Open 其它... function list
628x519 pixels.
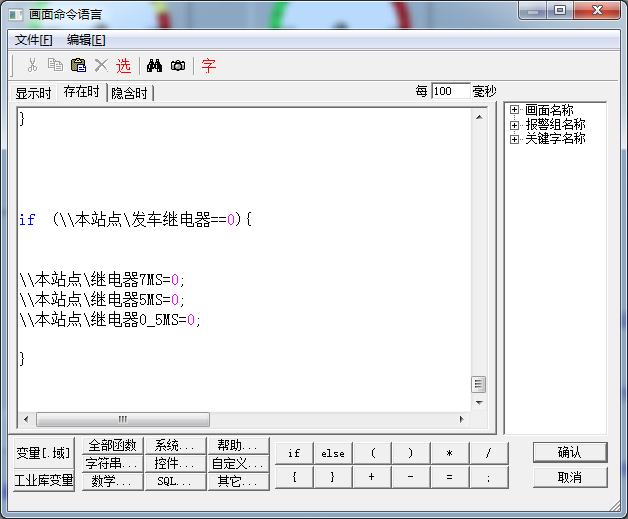pos(238,481)
